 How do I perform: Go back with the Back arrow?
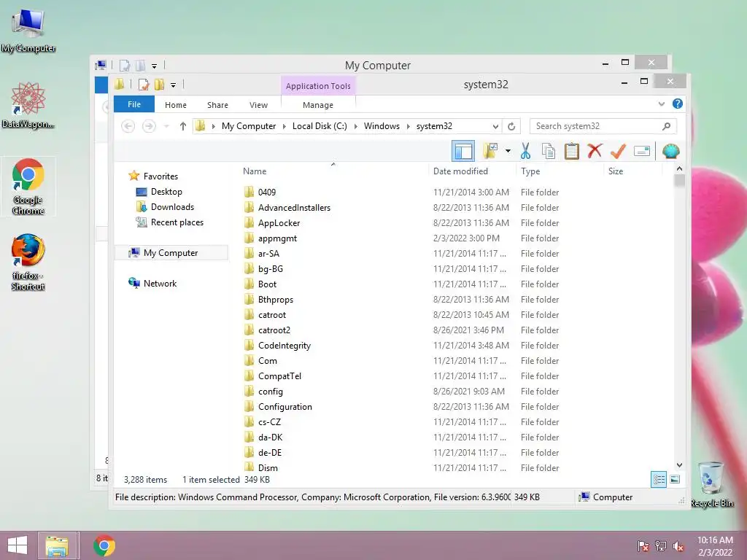pos(128,126)
